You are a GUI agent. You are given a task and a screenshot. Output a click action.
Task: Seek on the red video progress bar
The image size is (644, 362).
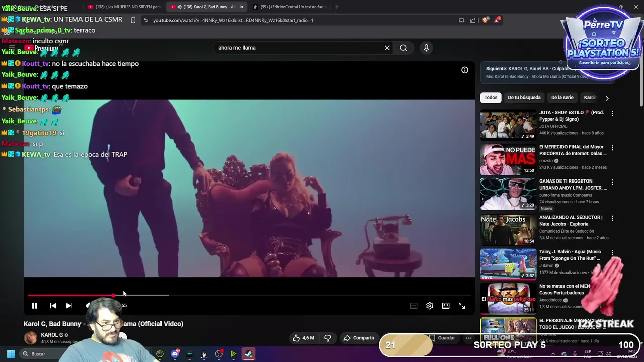click(70, 295)
